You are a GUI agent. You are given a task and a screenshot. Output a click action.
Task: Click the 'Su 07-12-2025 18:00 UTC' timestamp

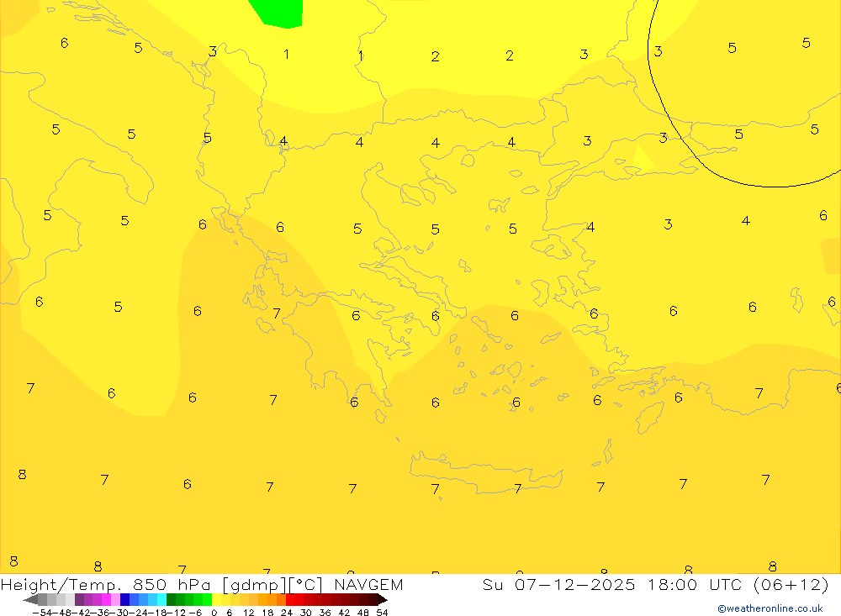click(612, 584)
